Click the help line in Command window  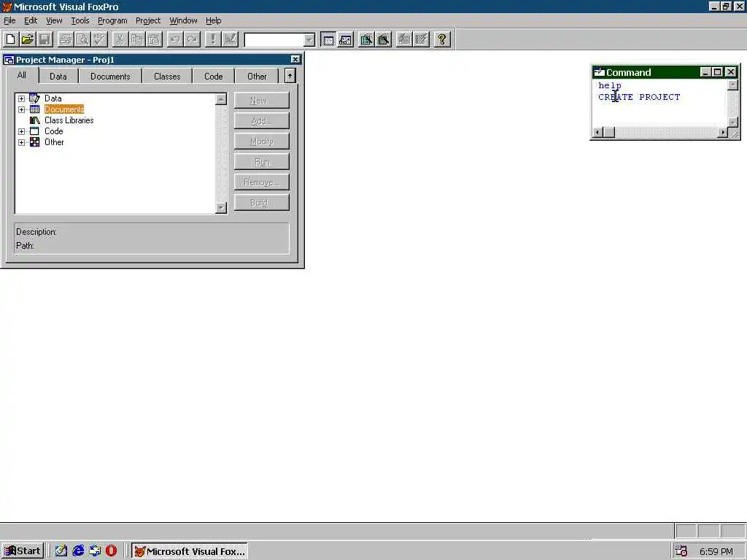click(x=610, y=86)
